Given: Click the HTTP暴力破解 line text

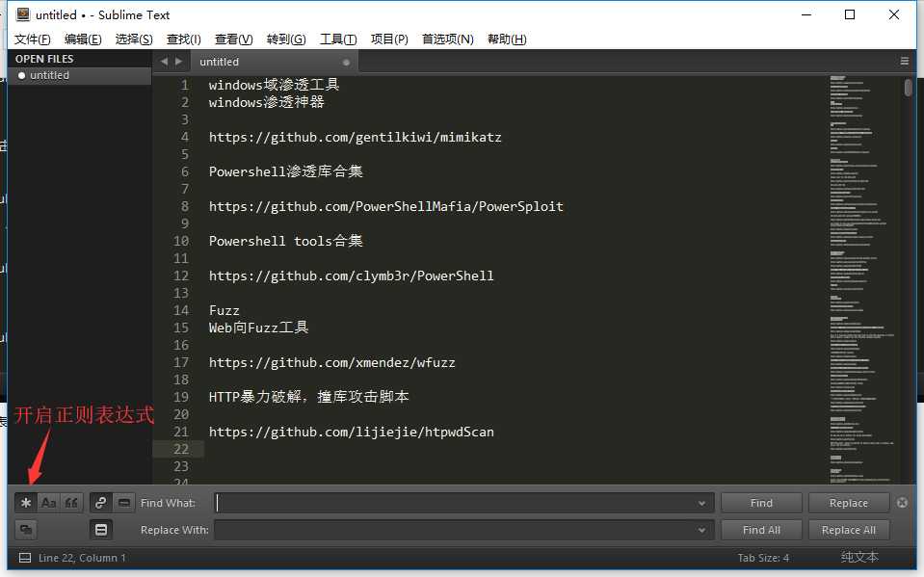Looking at the screenshot, I should click(308, 397).
